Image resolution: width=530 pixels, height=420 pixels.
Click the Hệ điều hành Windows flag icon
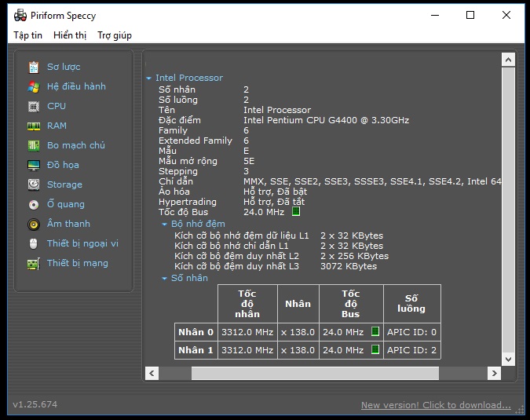(34, 87)
